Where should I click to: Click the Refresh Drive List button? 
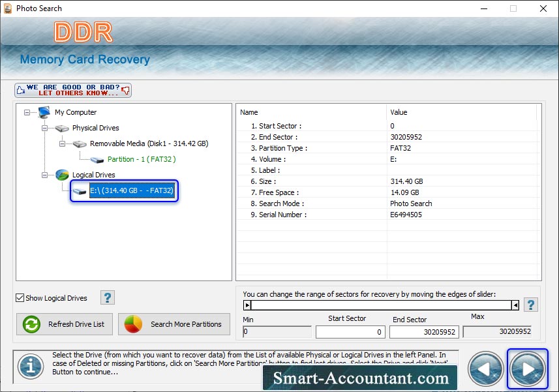65,324
